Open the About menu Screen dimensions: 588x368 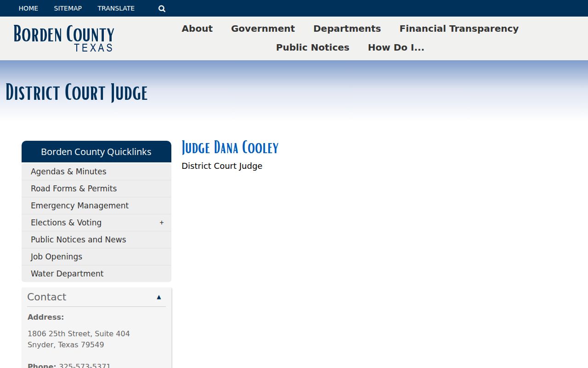tap(197, 29)
